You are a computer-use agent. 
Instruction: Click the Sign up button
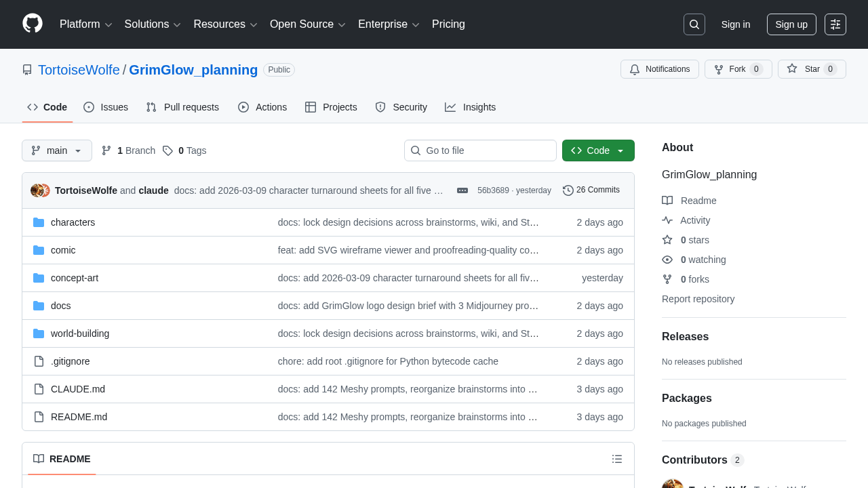(x=791, y=24)
